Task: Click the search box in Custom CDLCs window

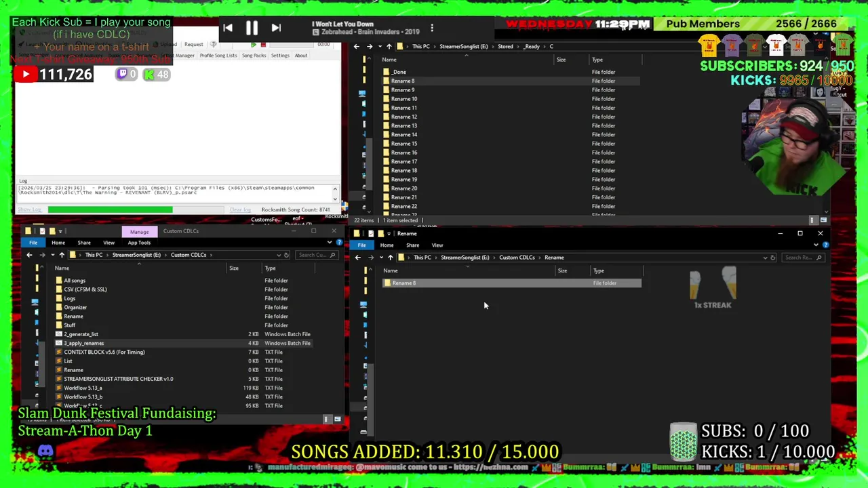Action: [317, 255]
